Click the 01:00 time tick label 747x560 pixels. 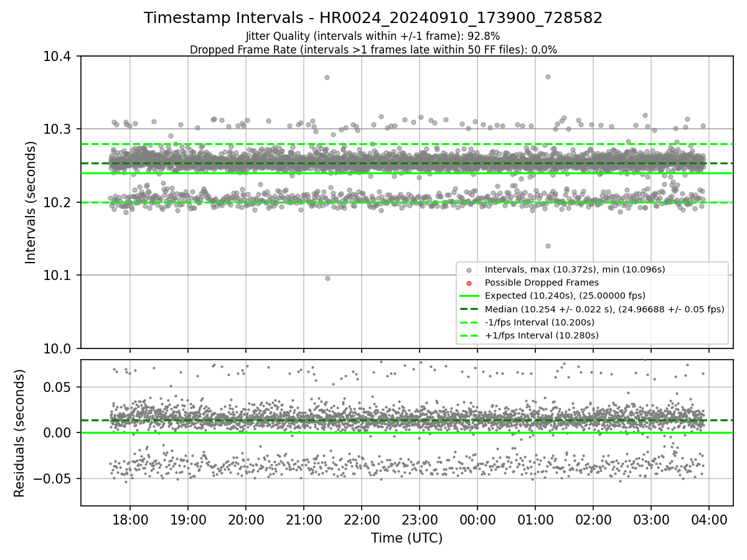coord(535,519)
